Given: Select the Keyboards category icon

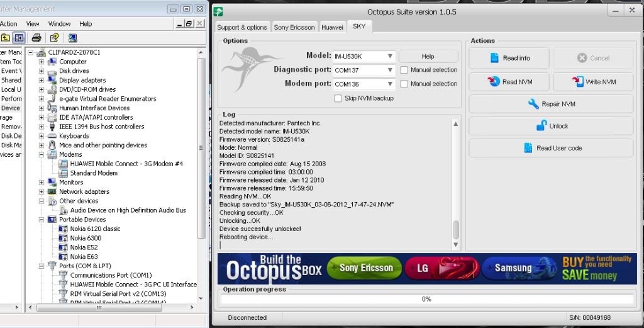Looking at the screenshot, I should [x=52, y=135].
